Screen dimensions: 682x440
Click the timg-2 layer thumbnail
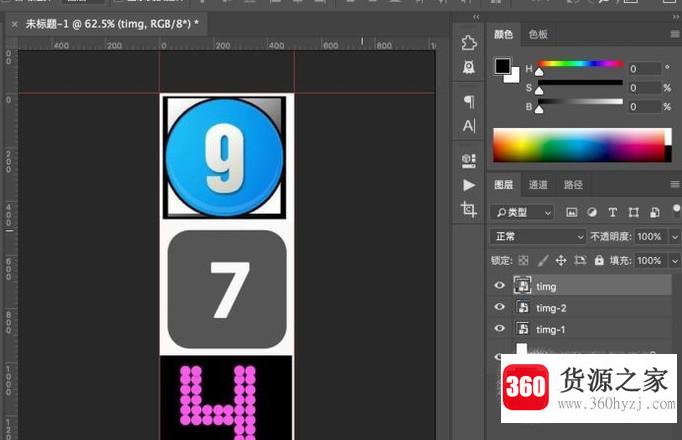click(522, 307)
